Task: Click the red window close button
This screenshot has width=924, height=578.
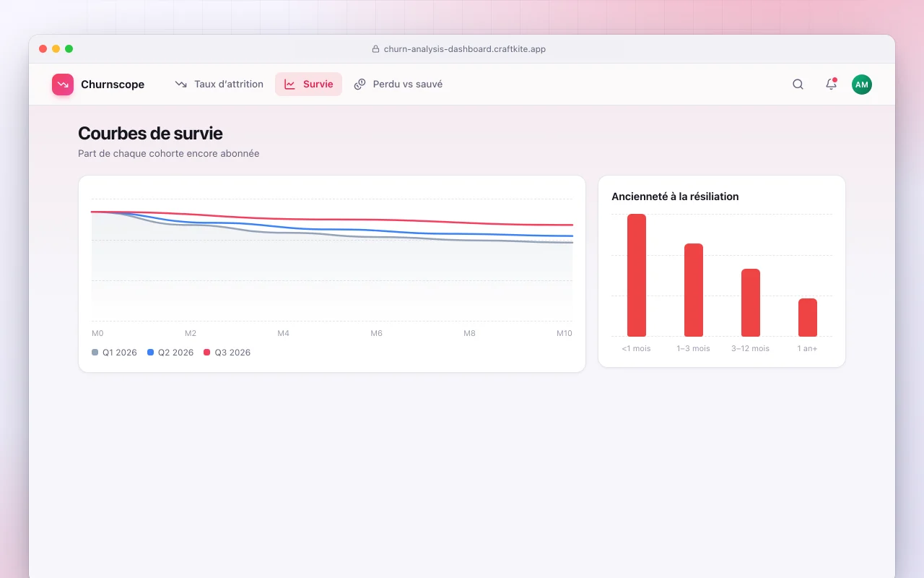Action: (x=43, y=49)
